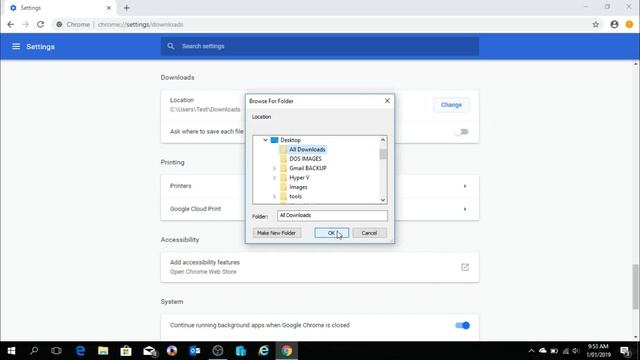Image resolution: width=640 pixels, height=360 pixels.
Task: Click the settings page scrollbar thumb
Action: (x=636, y=287)
